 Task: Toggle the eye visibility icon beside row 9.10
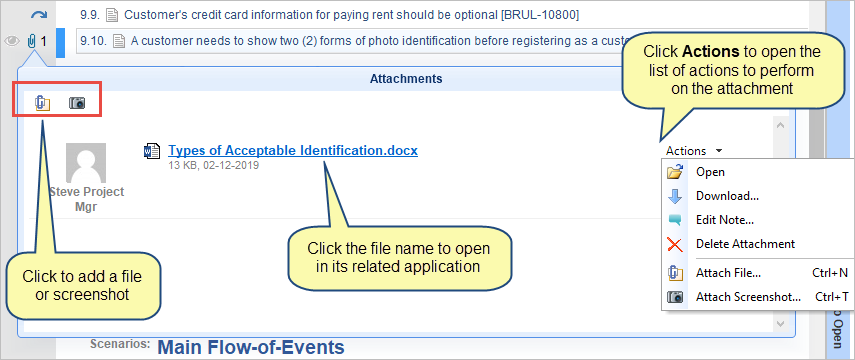(12, 41)
